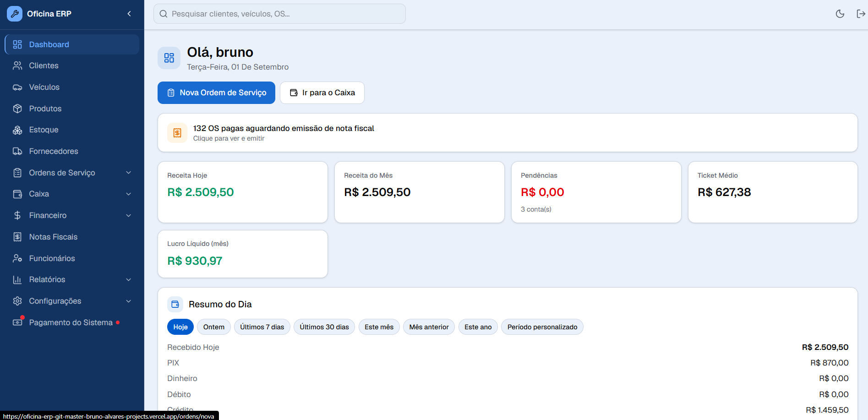This screenshot has height=420, width=868.
Task: Click the Produtos box icon
Action: click(17, 109)
